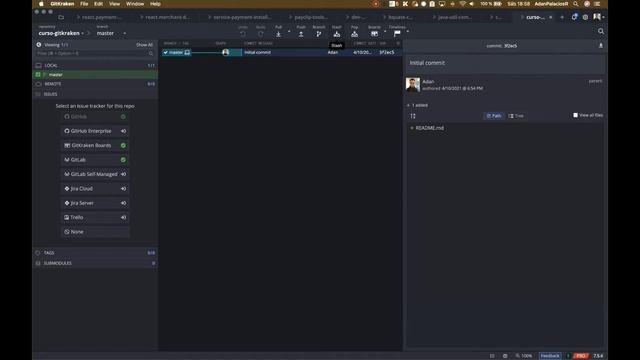This screenshot has height=360, width=640.
Task: Click the 100% zoom indicator in status bar
Action: click(524, 356)
